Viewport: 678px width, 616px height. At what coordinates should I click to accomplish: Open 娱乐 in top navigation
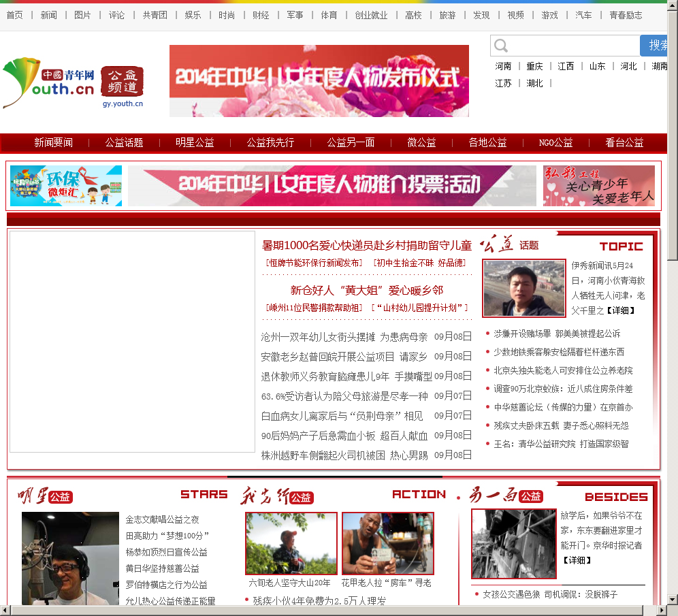(x=193, y=15)
